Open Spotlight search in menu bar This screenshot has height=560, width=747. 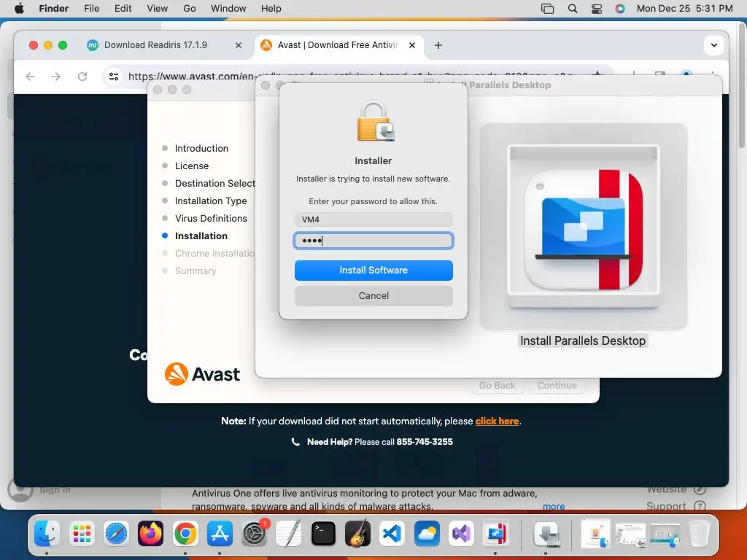(x=573, y=8)
